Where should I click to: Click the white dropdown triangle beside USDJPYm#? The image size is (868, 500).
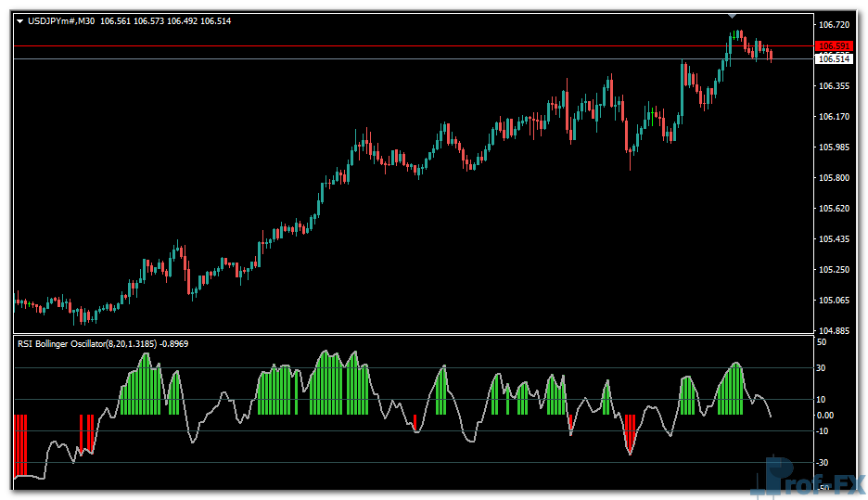(19, 21)
